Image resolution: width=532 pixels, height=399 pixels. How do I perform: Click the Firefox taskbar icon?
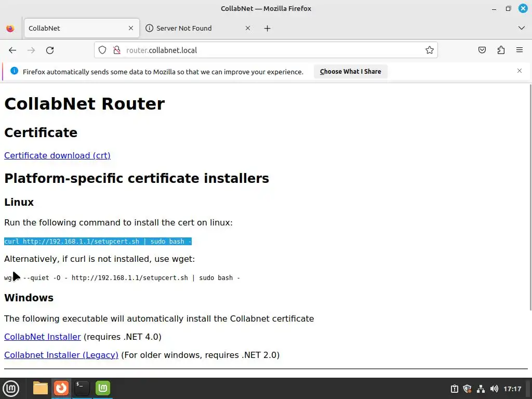coord(61,388)
